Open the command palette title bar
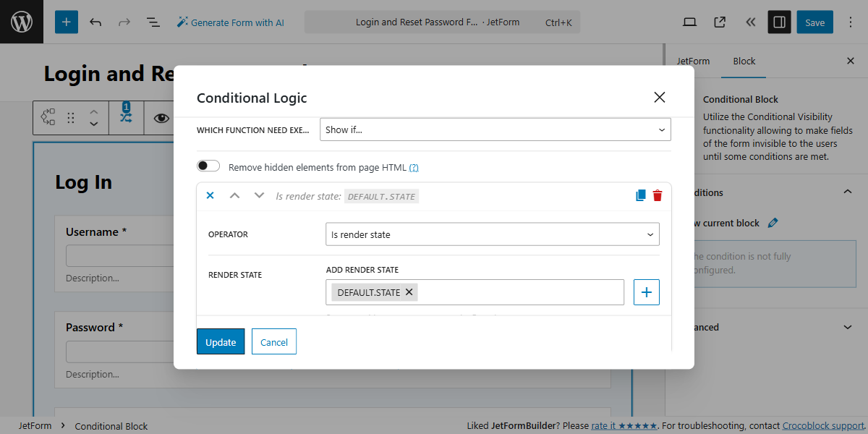Screen dimensions: 868x434 click(x=442, y=22)
